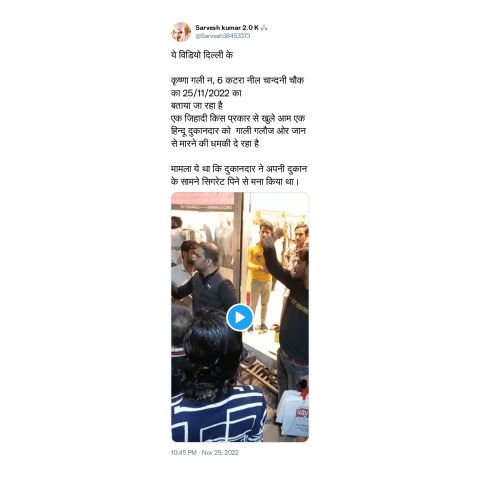Viewport: 480px width, 480px height.
Task: Click the folded hands emoji beside name
Action: pyautogui.click(x=264, y=27)
